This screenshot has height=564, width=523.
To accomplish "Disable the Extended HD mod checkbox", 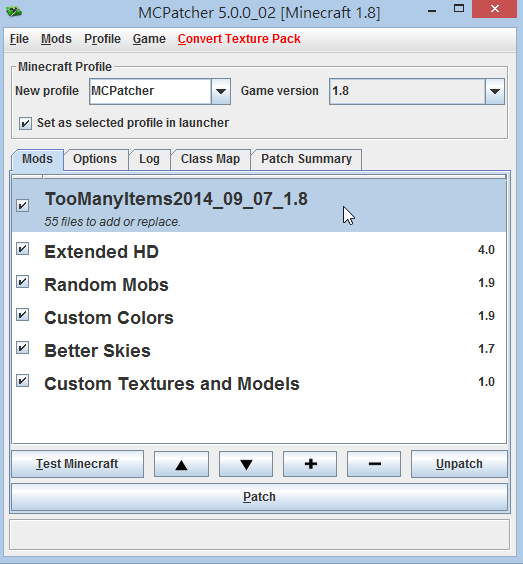I will pos(23,249).
